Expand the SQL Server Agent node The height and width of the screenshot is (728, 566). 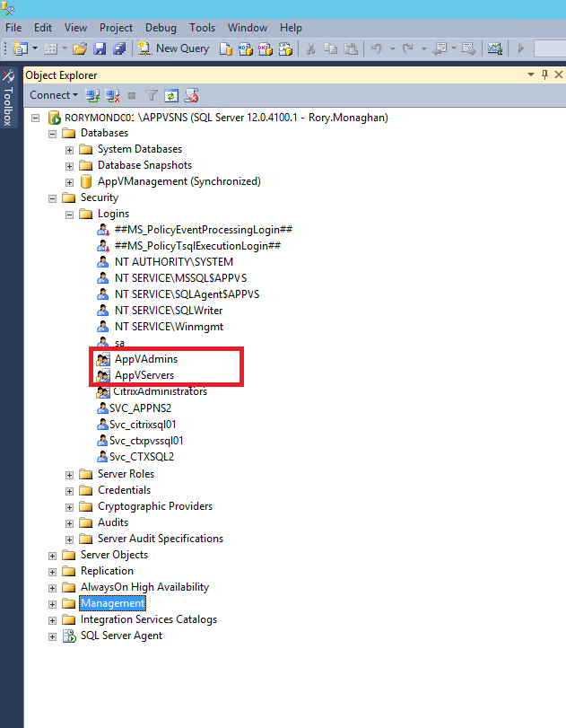point(52,637)
